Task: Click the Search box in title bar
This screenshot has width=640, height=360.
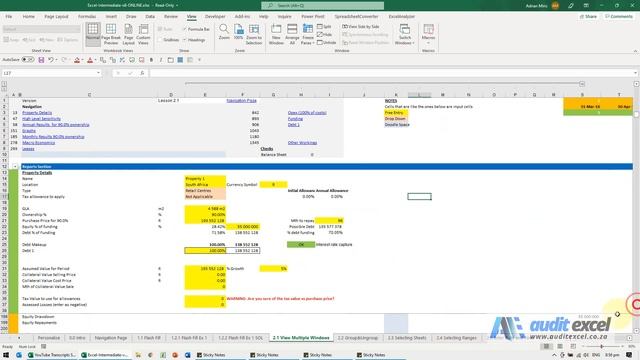Action: click(322, 6)
